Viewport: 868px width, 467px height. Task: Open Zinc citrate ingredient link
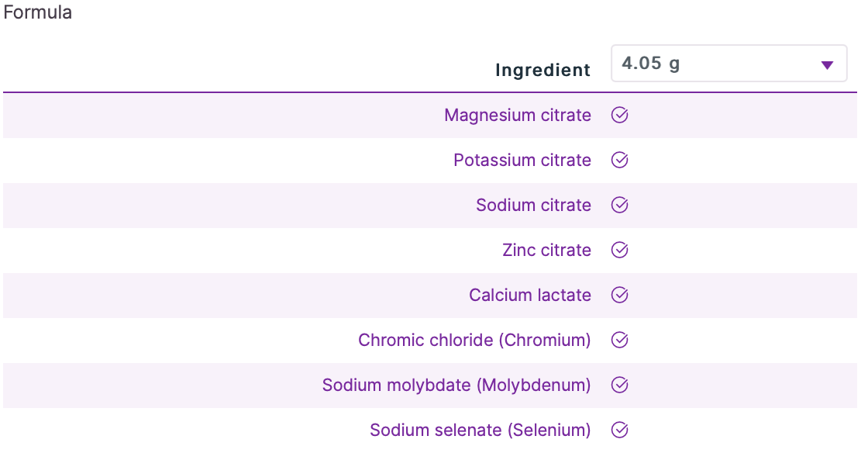coord(546,251)
